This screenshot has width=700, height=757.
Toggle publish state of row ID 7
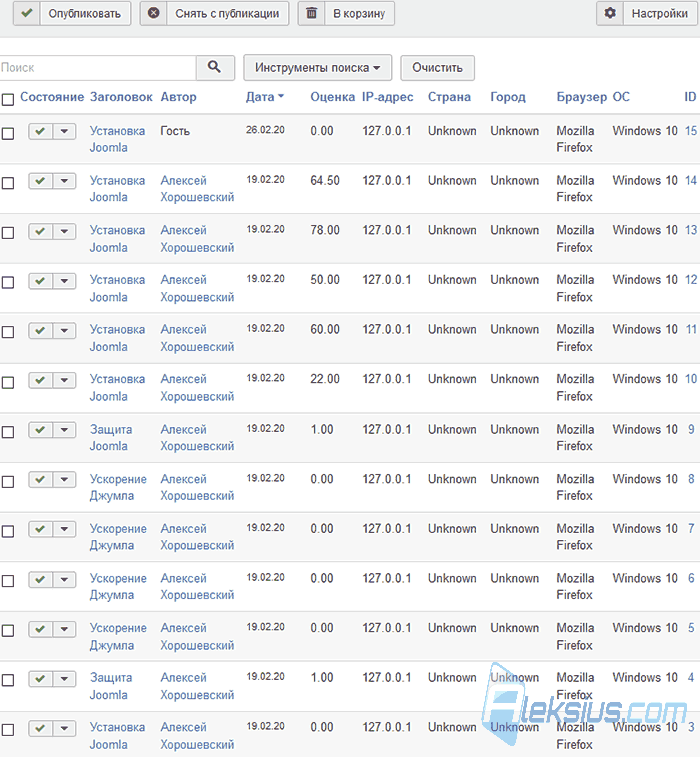[x=41, y=529]
